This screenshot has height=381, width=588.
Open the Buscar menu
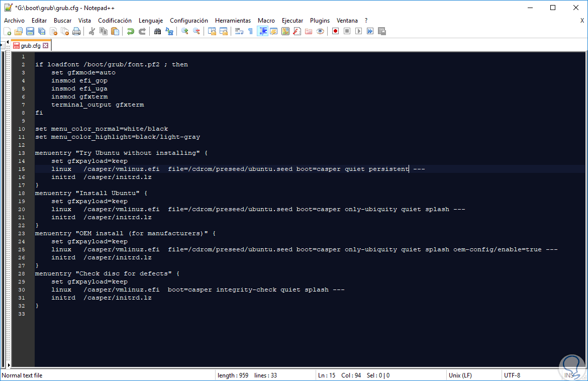62,21
